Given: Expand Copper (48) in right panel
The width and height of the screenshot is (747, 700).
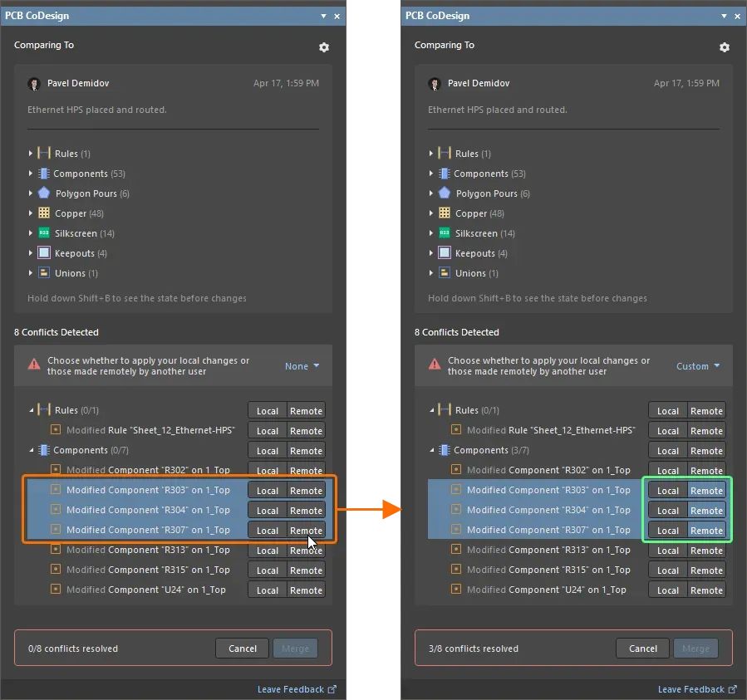Looking at the screenshot, I should coord(430,213).
